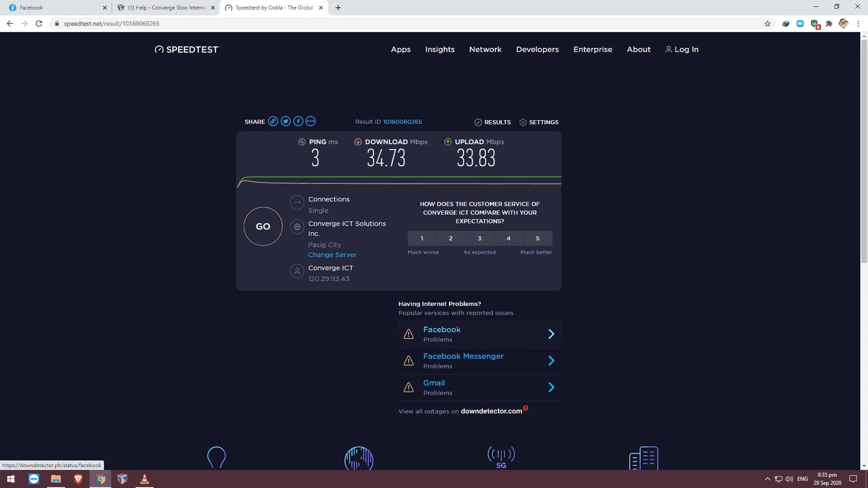Open the Enterprise menu
Image resolution: width=868 pixels, height=488 pixels.
point(593,49)
